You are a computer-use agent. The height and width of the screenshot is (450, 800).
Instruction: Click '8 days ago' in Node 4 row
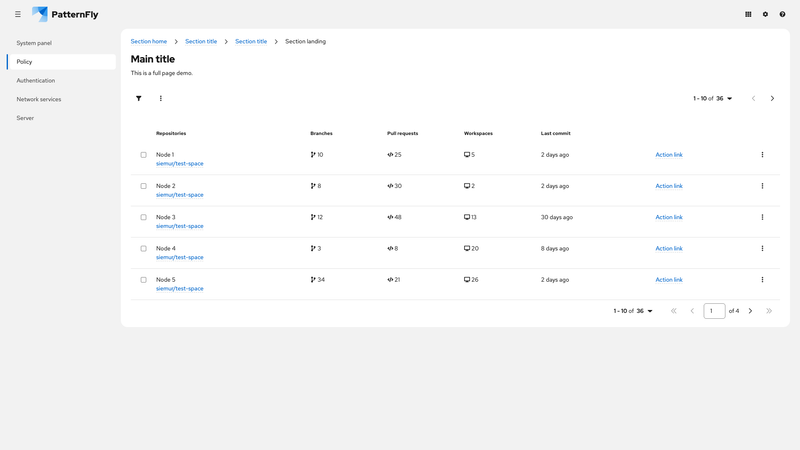click(555, 248)
